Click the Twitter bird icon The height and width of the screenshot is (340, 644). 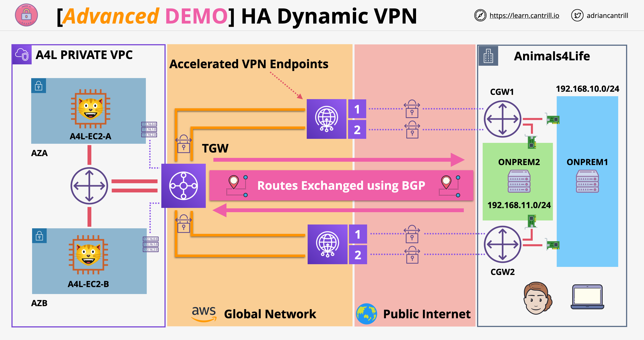[577, 15]
